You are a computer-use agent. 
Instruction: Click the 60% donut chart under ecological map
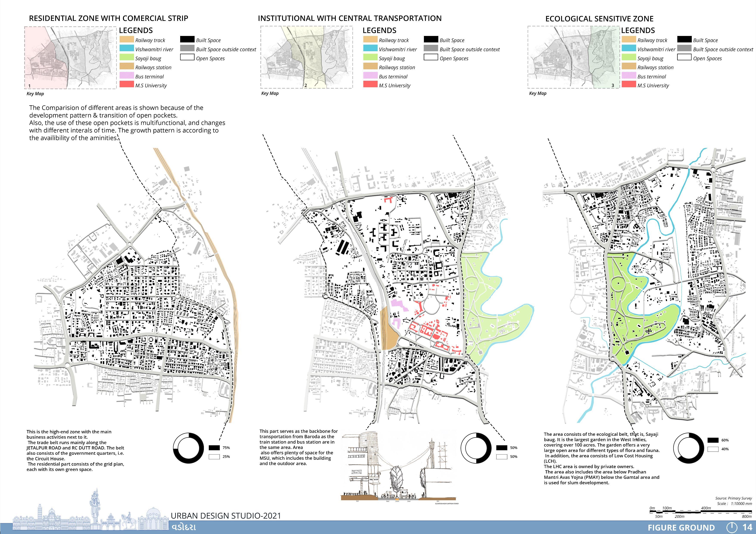[689, 449]
